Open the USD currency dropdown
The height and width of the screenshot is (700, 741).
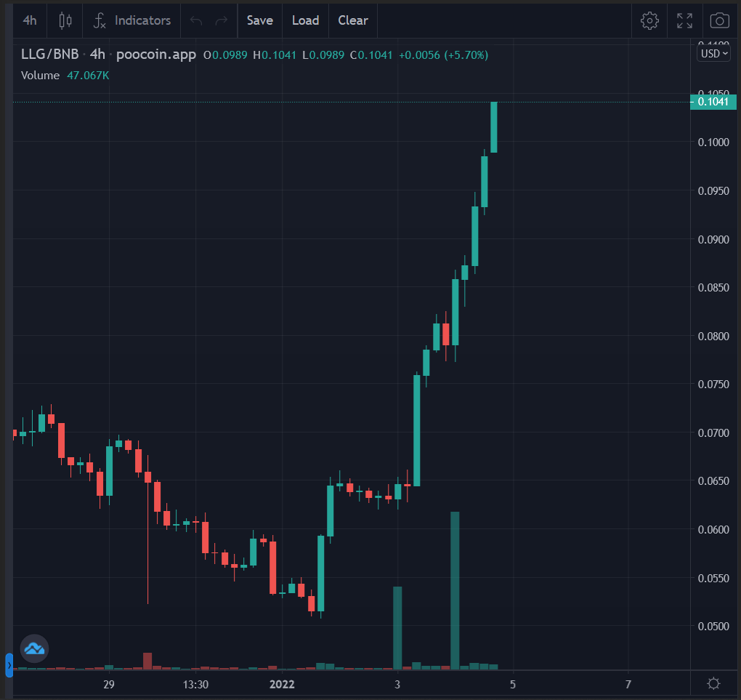click(x=714, y=54)
